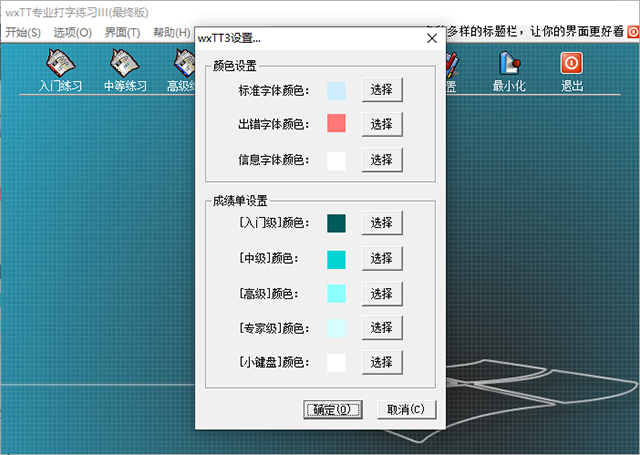The image size is (640, 455).
Task: Click the main window title wxTT专业打字练习III
Action: (77, 12)
